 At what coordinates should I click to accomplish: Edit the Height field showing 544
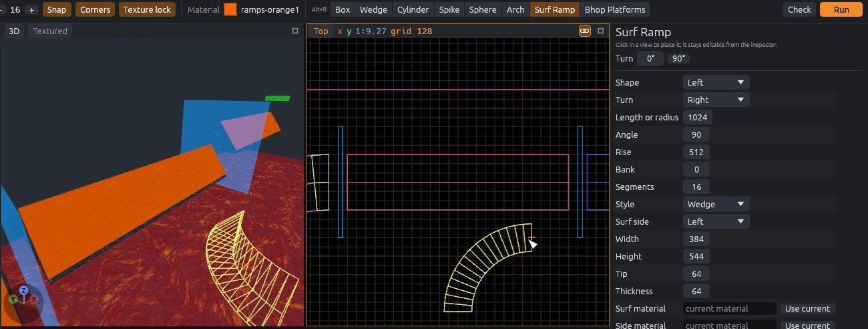(x=696, y=256)
